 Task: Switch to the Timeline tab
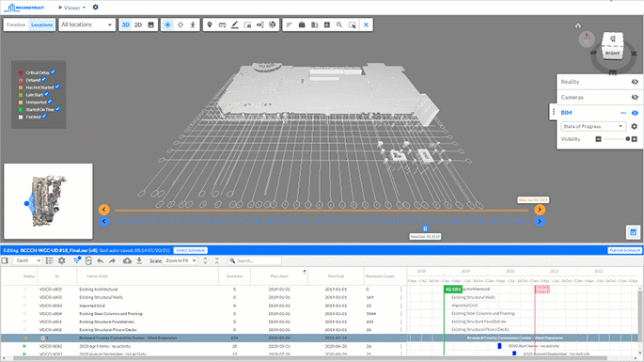16,25
